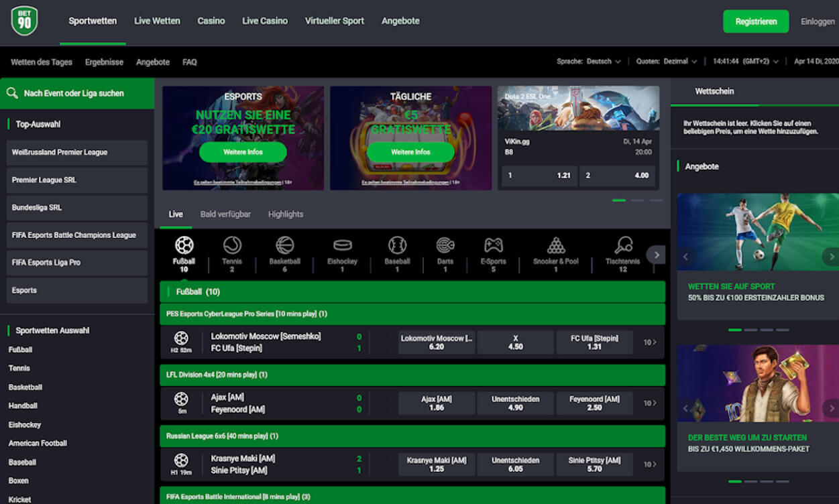Click football icon beside Ajax match
Screen dimensions: 839x504
click(x=181, y=399)
